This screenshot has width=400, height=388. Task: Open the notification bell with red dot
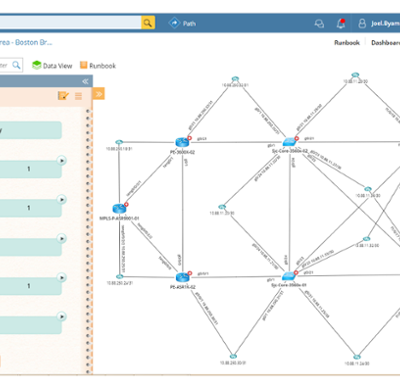[341, 23]
